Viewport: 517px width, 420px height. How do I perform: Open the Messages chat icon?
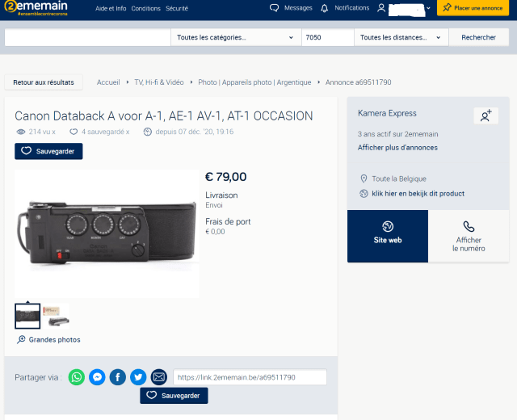274,8
